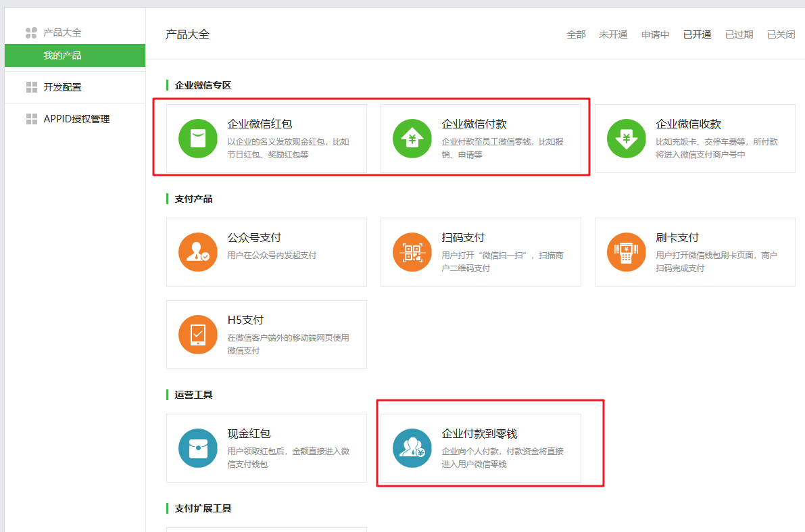Open the 企业微信付款 product title link
This screenshot has height=532, width=805.
[x=474, y=124]
